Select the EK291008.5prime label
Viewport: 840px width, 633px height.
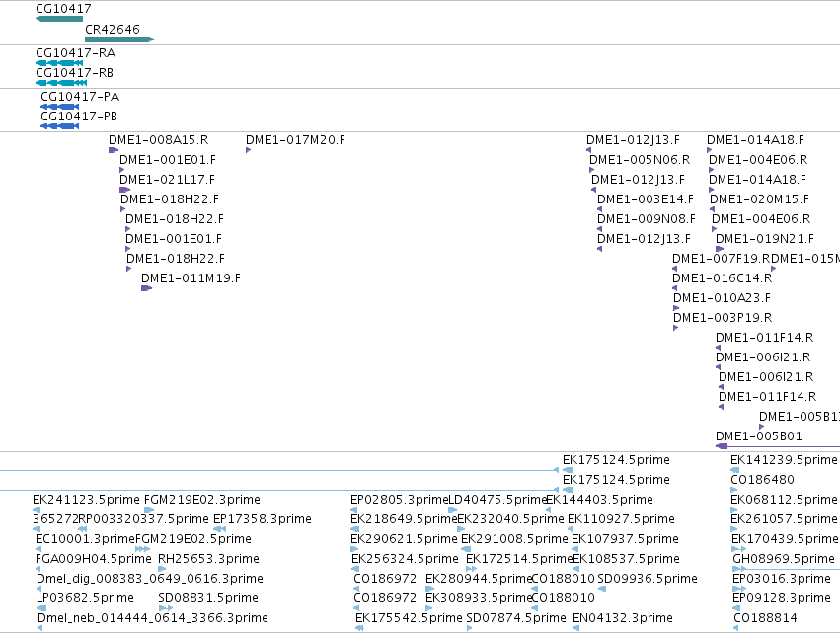click(514, 539)
